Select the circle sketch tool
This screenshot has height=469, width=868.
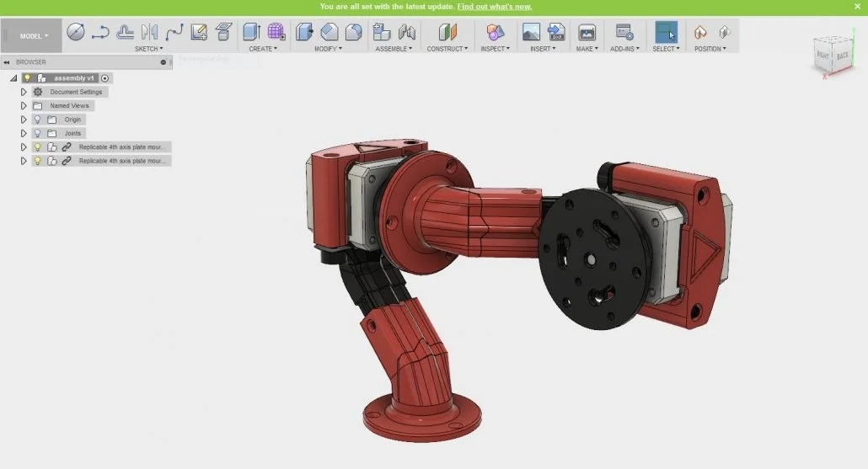pyautogui.click(x=76, y=32)
